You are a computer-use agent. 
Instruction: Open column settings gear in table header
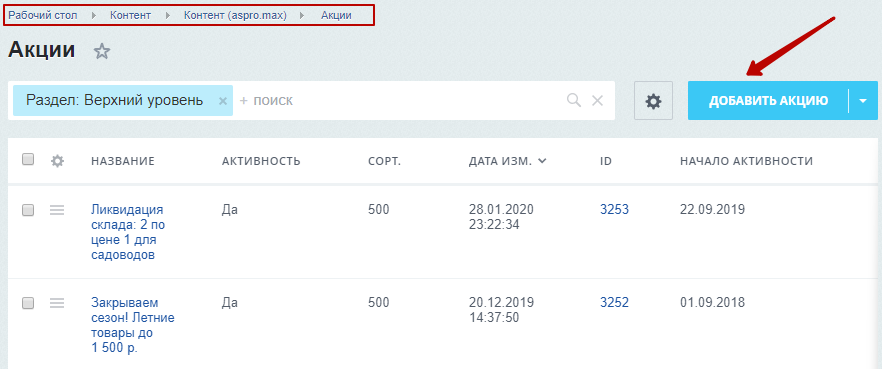pos(57,161)
